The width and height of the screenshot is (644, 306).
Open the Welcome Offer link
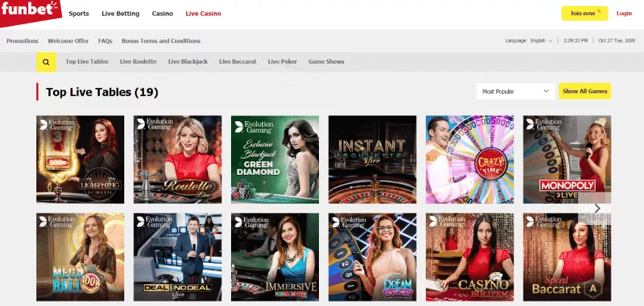(x=68, y=40)
